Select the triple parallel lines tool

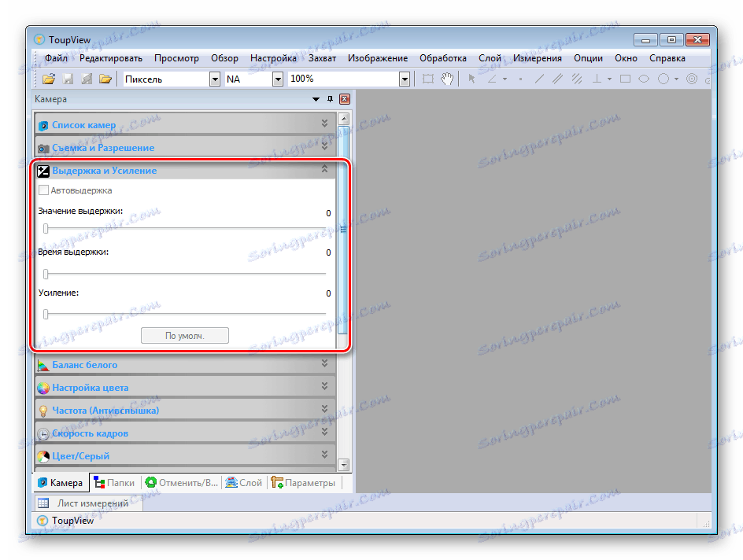pyautogui.click(x=577, y=79)
